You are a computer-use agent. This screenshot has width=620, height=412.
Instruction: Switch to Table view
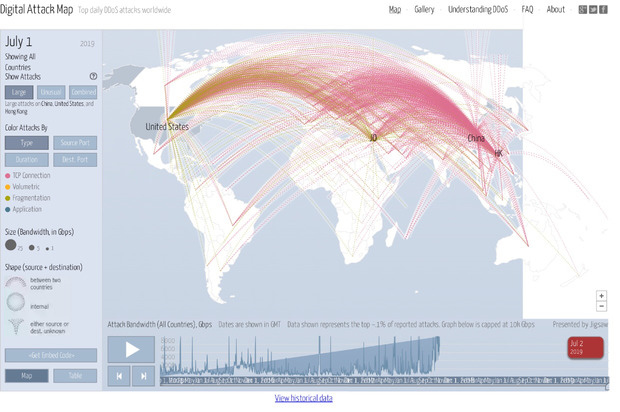tap(75, 376)
